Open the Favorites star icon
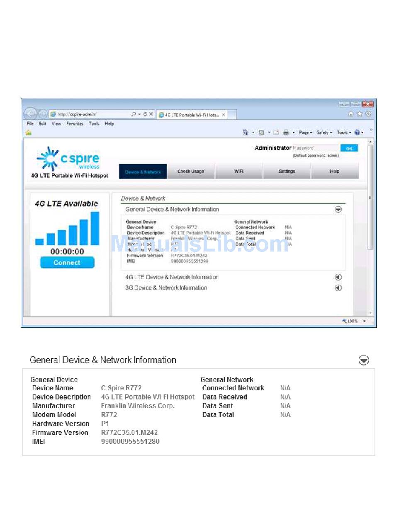 point(360,114)
